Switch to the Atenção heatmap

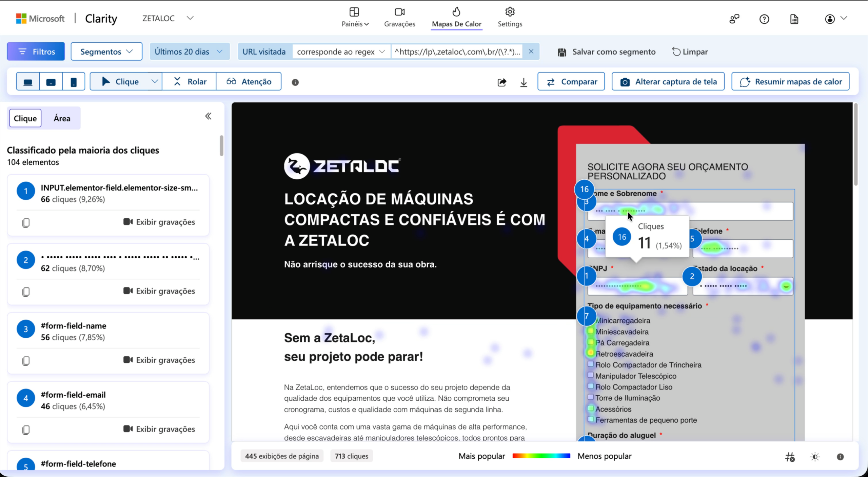[x=249, y=81]
